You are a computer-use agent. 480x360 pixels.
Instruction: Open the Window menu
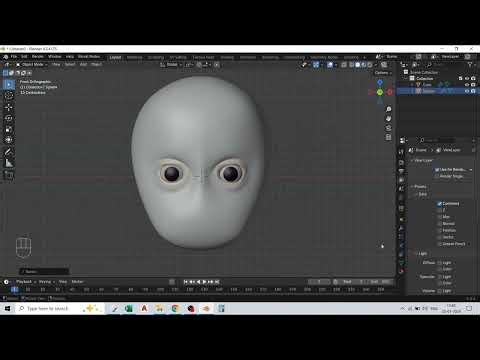click(x=54, y=57)
